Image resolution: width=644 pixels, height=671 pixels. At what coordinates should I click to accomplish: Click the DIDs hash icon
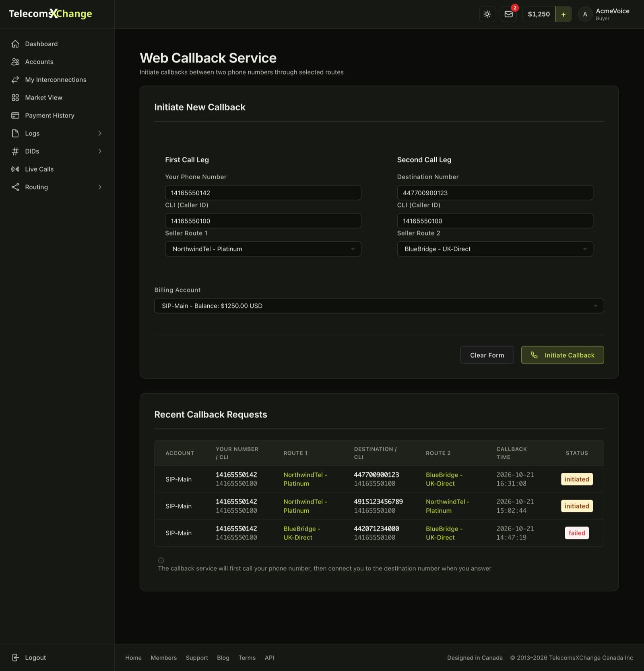point(15,151)
